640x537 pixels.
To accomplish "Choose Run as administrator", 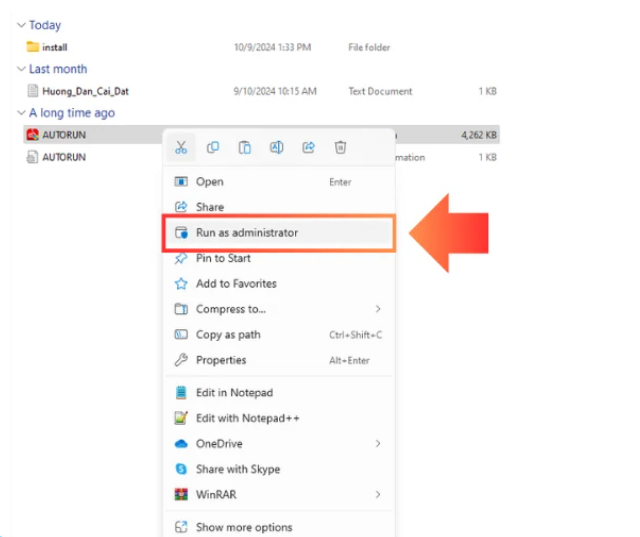I will point(247,232).
